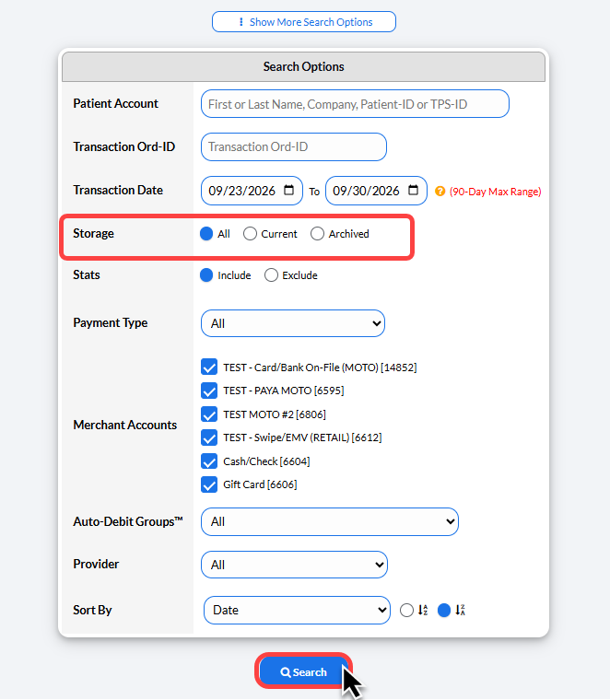Click the descending Z-A sort icon
The height and width of the screenshot is (700, 610).
coord(461,610)
